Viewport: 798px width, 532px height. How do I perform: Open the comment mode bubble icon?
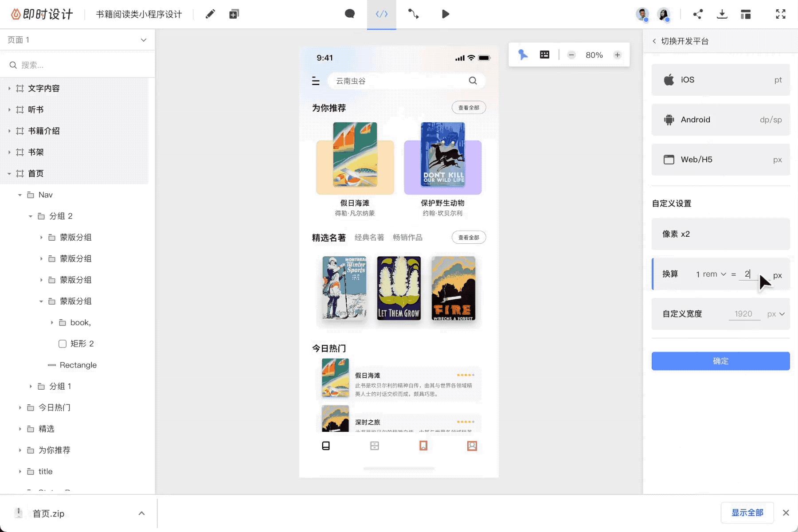tap(350, 14)
